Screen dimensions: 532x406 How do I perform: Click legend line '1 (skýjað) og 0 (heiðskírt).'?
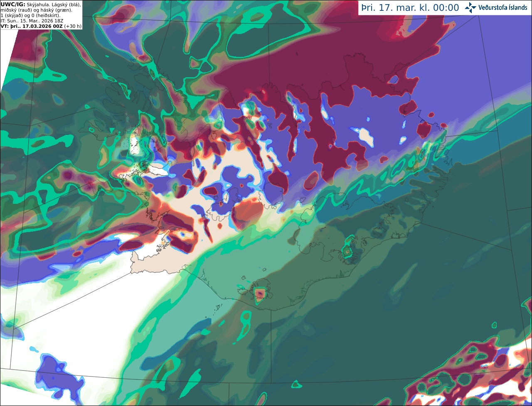(x=30, y=15)
